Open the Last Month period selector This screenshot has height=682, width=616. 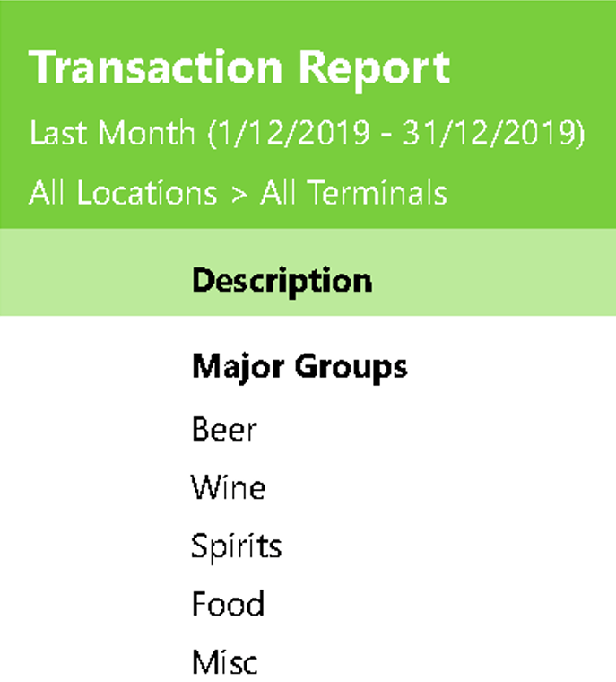(112, 134)
